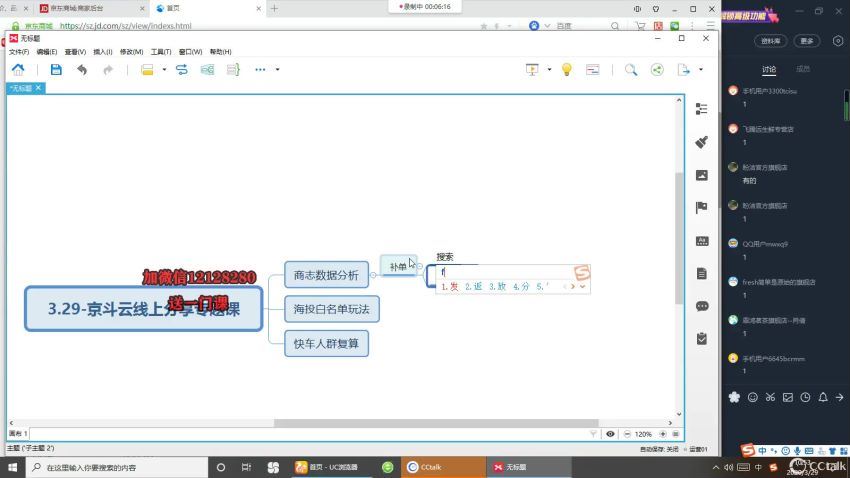The height and width of the screenshot is (478, 850).
Task: Switch to 讨论 tab in CCtalk
Action: click(769, 69)
